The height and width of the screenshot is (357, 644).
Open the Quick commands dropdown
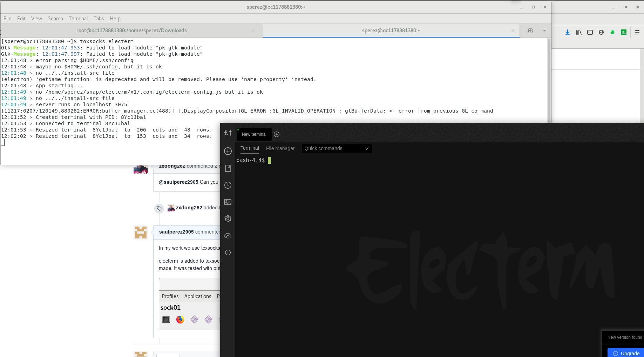click(337, 149)
